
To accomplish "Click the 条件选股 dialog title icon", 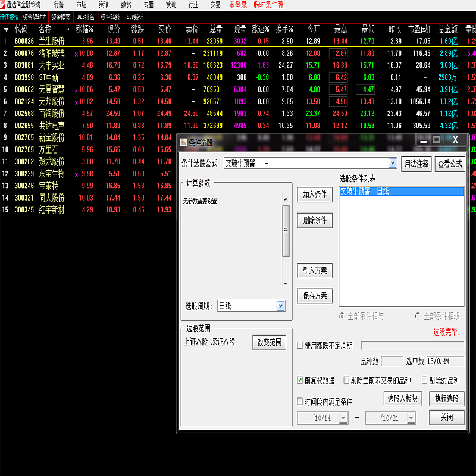I will click(183, 143).
